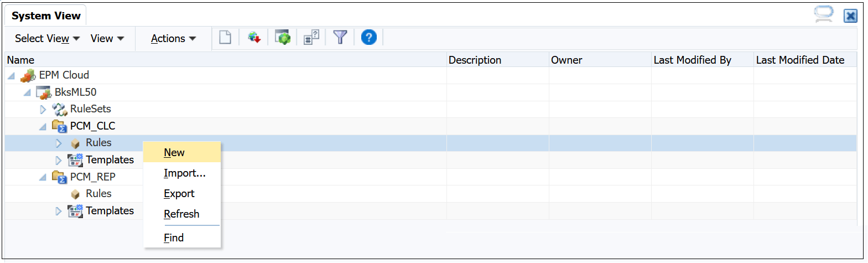Collapse the PCM_REP node
868x263 pixels.
coord(43,177)
